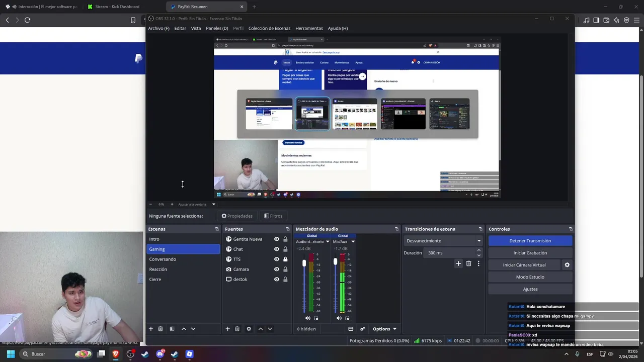This screenshot has height=362, width=644.
Task: Reload the browser page
Action: [x=27, y=20]
